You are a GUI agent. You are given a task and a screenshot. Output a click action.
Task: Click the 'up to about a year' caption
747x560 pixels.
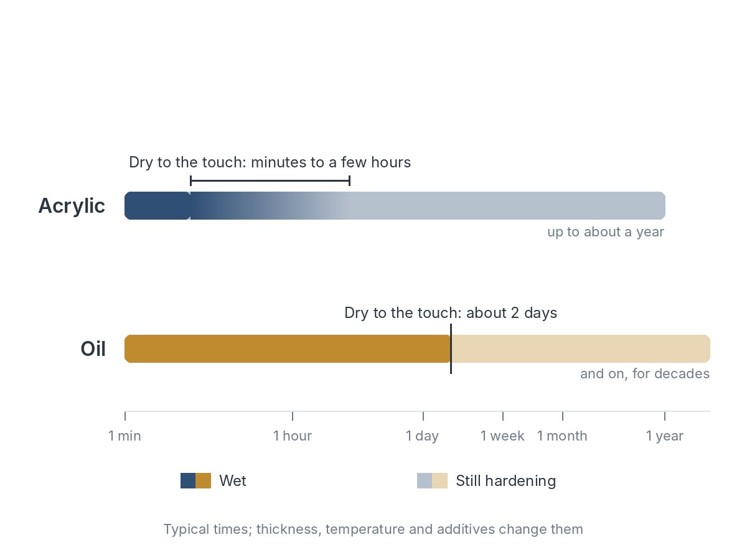[x=606, y=232]
